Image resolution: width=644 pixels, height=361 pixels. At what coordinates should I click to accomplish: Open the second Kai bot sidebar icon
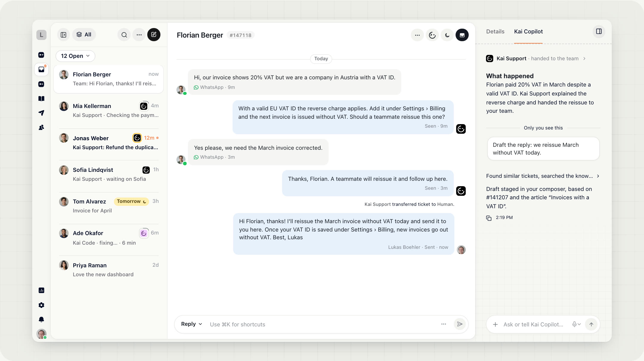click(41, 84)
